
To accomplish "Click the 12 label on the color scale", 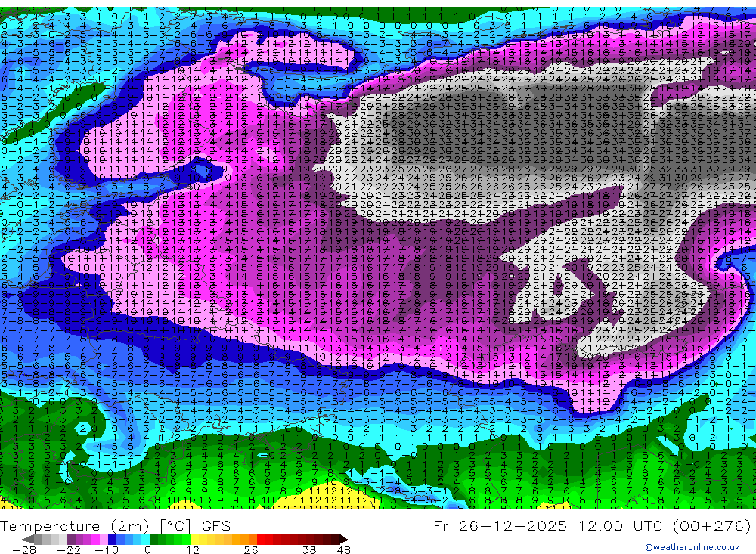I will coord(193,550).
